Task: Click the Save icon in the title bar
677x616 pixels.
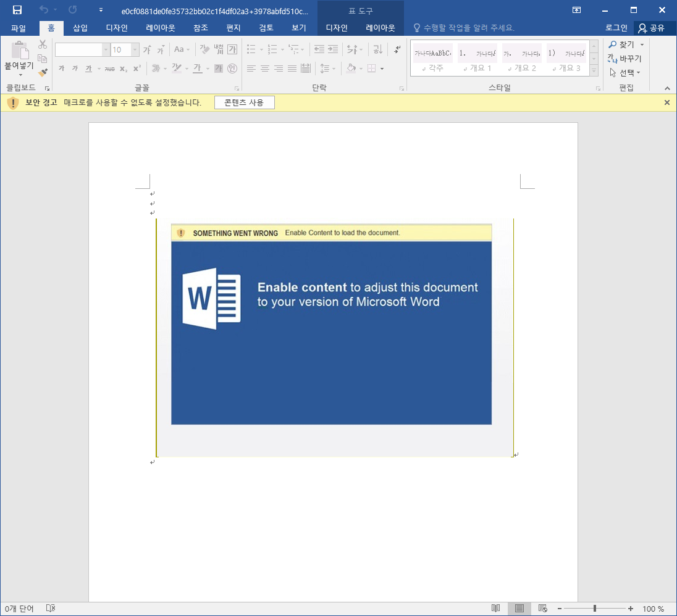Action: coord(17,10)
